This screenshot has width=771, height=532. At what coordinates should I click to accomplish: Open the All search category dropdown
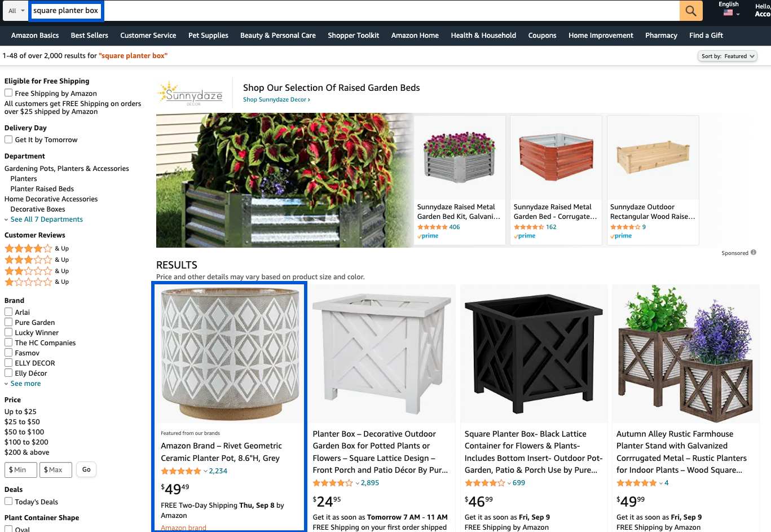click(x=16, y=11)
